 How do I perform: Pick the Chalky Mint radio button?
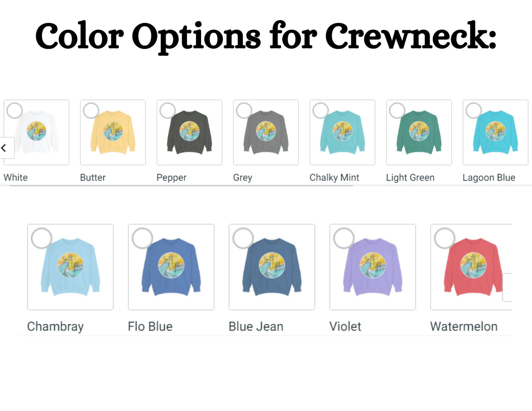(321, 110)
